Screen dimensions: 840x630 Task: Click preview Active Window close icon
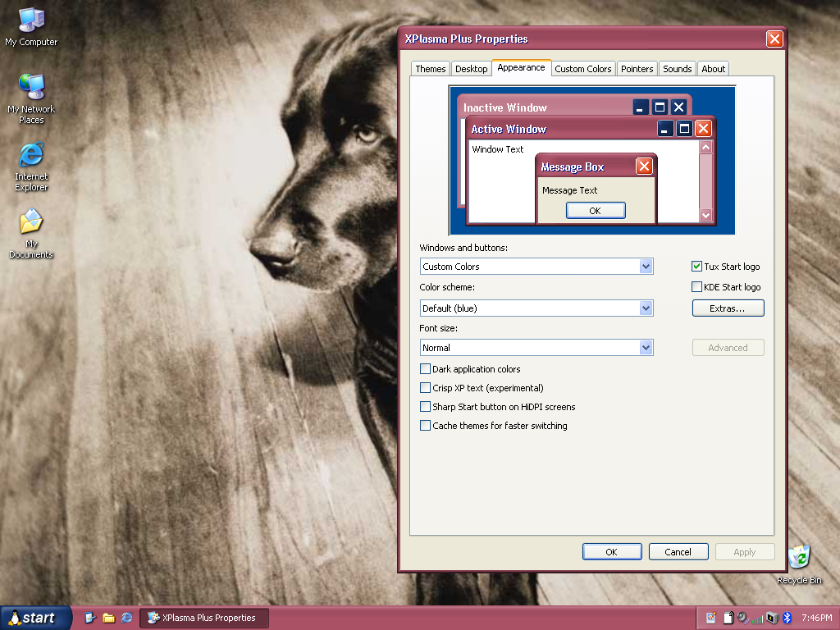pyautogui.click(x=703, y=129)
